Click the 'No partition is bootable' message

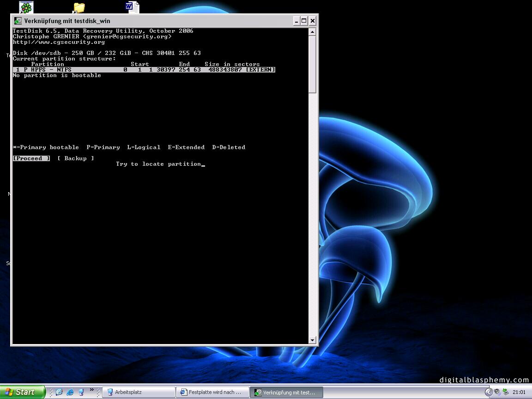pos(57,75)
